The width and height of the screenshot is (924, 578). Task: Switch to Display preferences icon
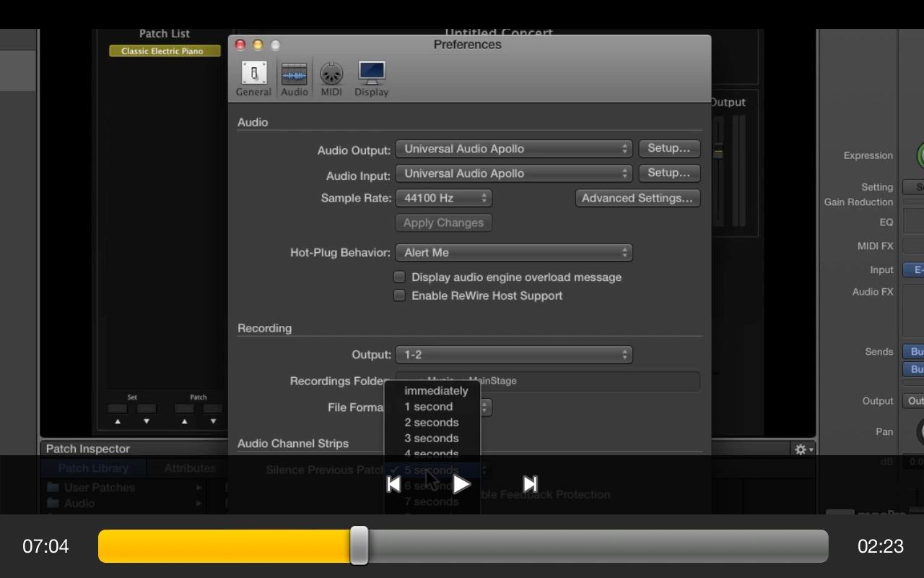coord(372,79)
